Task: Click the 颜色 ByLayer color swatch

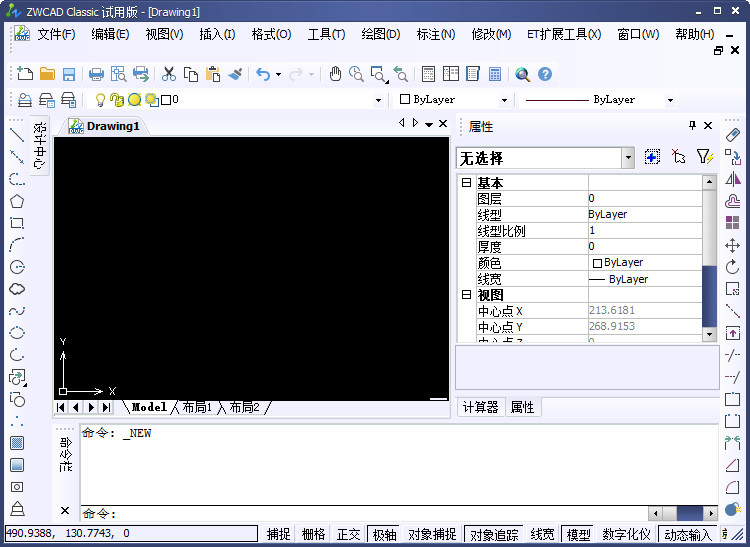Action: [x=597, y=263]
